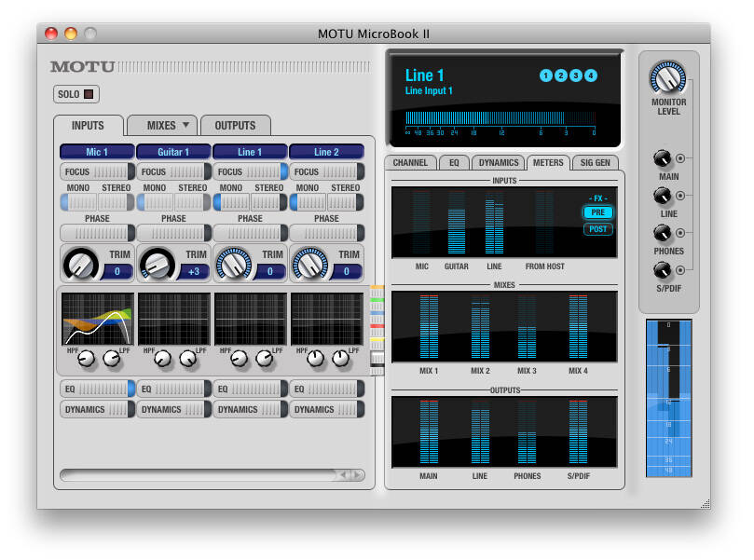Click the horizontal scrollbar right arrow
Screen dimensions: 754x560
tap(357, 475)
